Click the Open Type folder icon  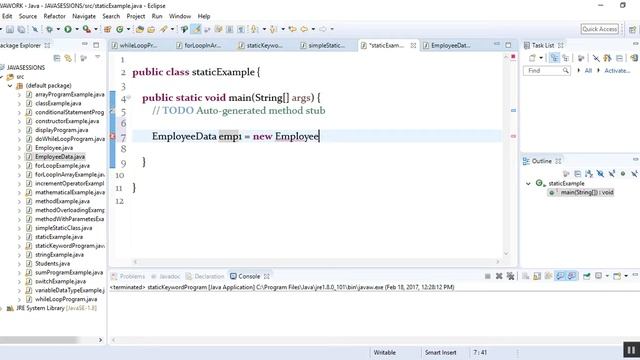140,29
